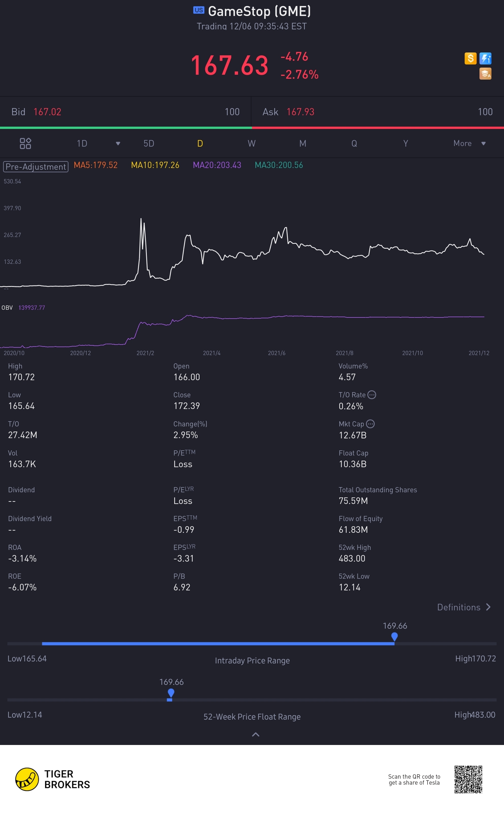Viewport: 504px width, 814px height.
Task: Tap the MA30:200.56 indicator label
Action: 279,165
